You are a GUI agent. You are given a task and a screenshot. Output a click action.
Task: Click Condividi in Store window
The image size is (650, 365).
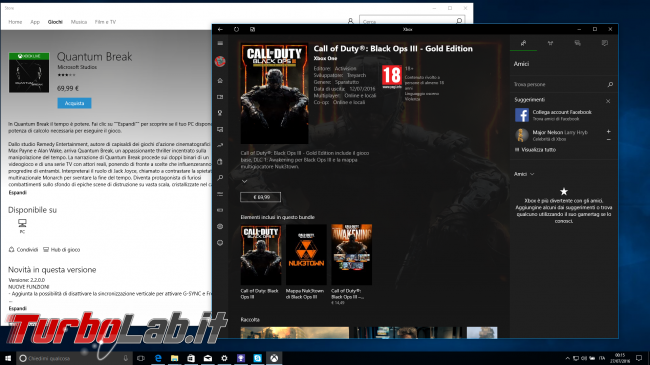(x=24, y=250)
